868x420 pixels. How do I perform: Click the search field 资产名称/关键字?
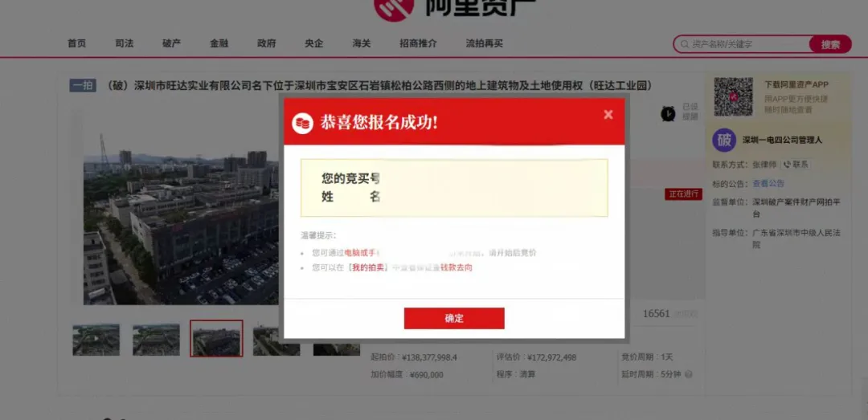pyautogui.click(x=742, y=44)
